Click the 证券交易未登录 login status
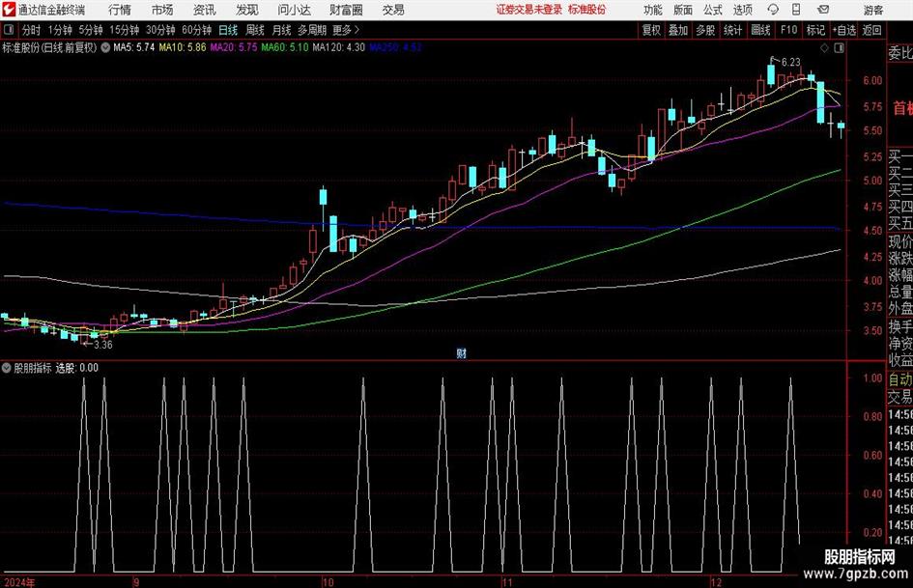Screen dimensions: 913x588 529,10
